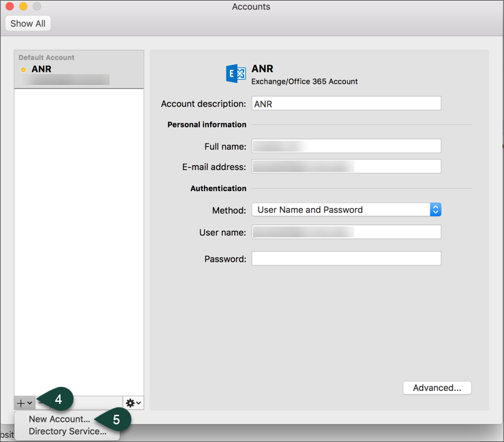
Task: Click the step 4 callout marker
Action: tap(58, 400)
